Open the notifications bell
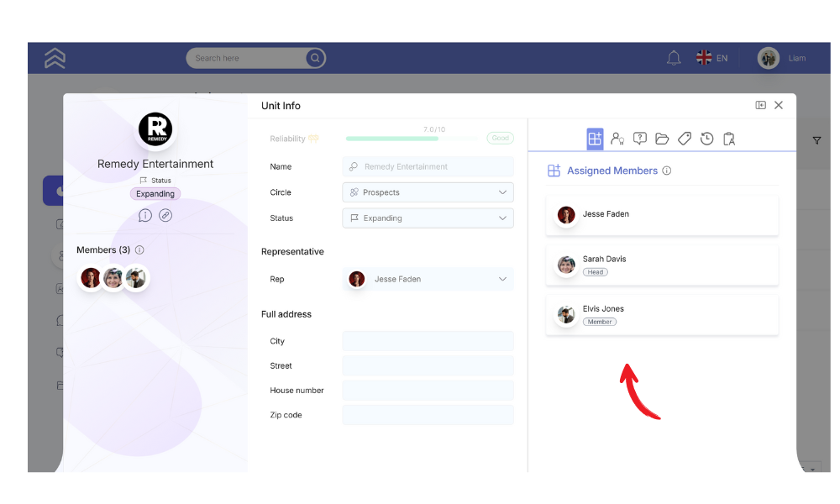840x504 pixels. click(x=674, y=58)
